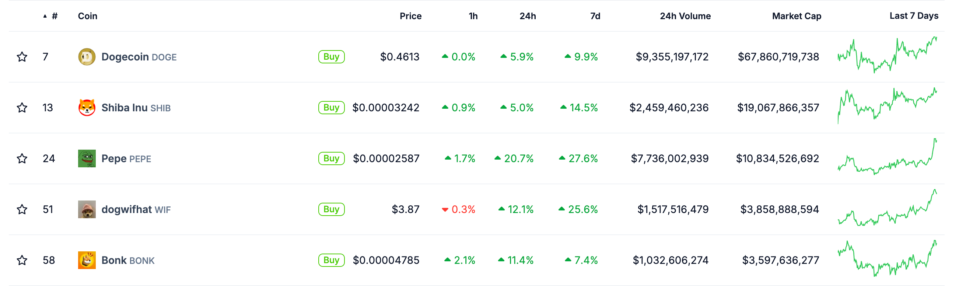980x286 pixels.
Task: Open the Bonk coin name link
Action: [114, 260]
